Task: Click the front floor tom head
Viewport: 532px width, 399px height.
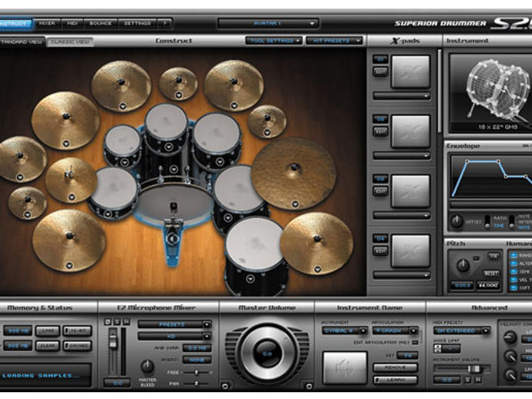Action: (x=254, y=244)
